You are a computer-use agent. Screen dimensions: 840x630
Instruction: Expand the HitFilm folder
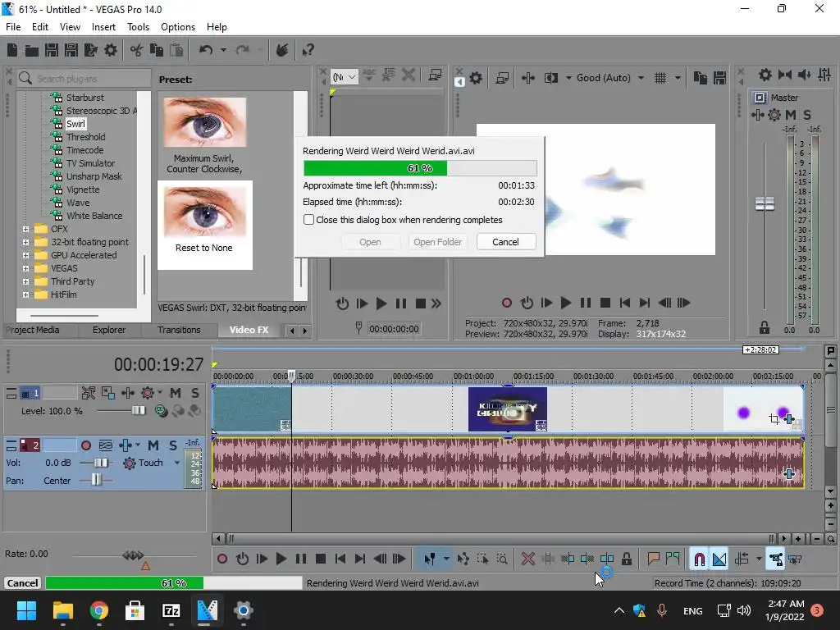click(x=25, y=294)
